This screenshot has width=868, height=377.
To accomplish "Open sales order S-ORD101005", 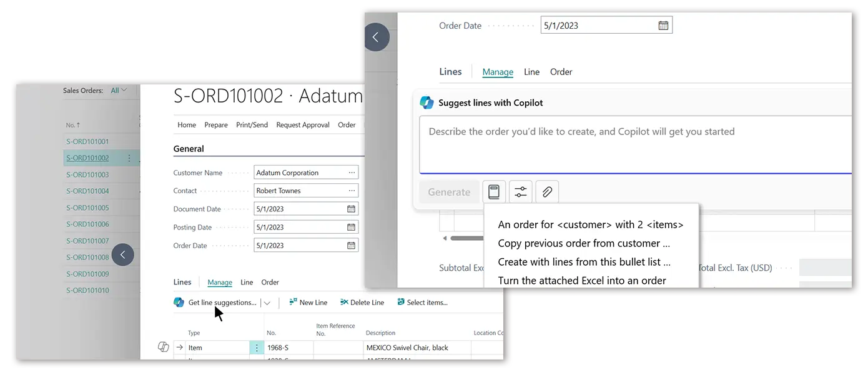I will 87,208.
